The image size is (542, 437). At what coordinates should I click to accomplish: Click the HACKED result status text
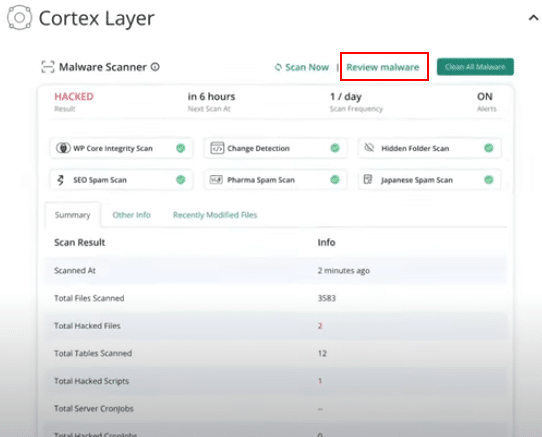74,96
